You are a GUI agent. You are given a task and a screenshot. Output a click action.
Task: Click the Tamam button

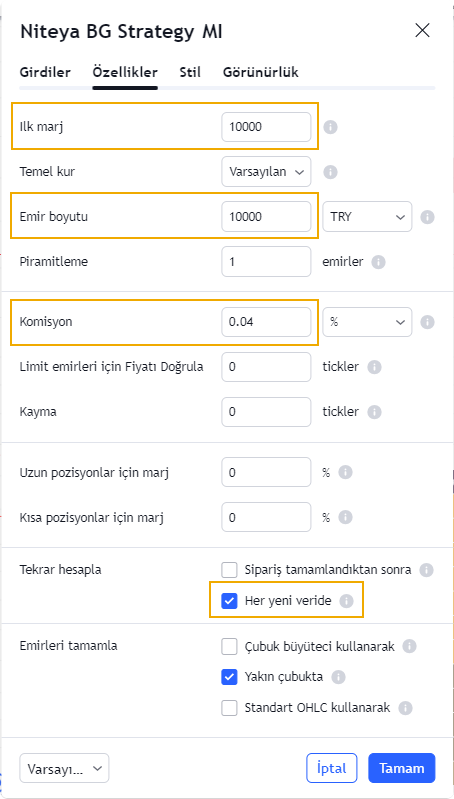402,768
